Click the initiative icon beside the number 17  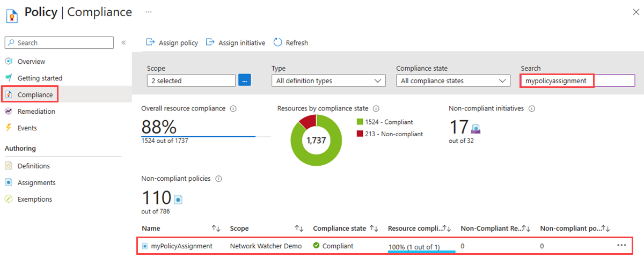pyautogui.click(x=475, y=128)
